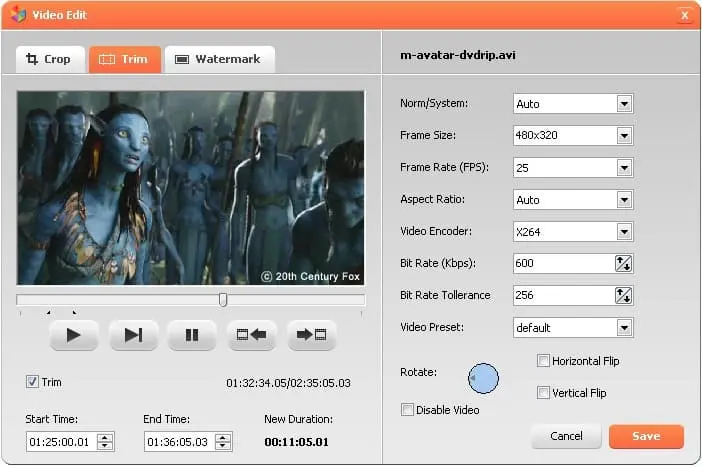Check the Disable Video option
702x467 pixels.
click(x=407, y=410)
